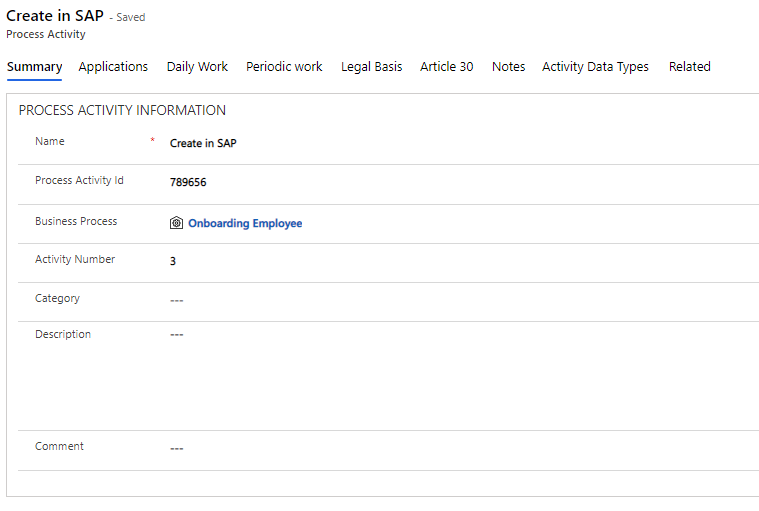The height and width of the screenshot is (511, 759).
Task: Open the Legal Basis tab
Action: tap(371, 67)
